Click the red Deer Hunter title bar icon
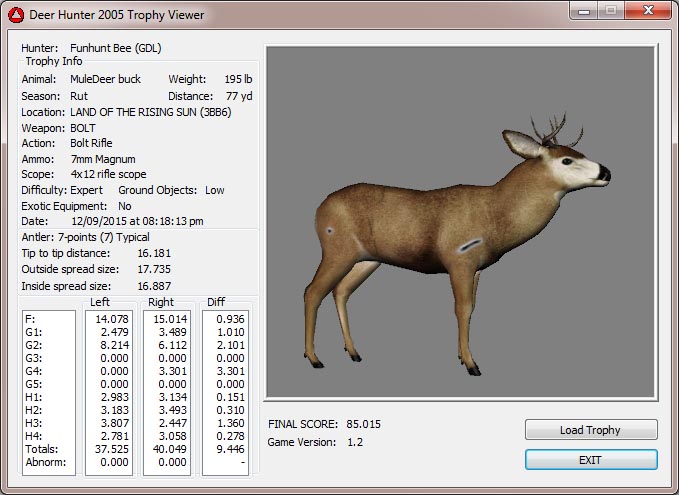This screenshot has height=495, width=679. click(x=14, y=14)
